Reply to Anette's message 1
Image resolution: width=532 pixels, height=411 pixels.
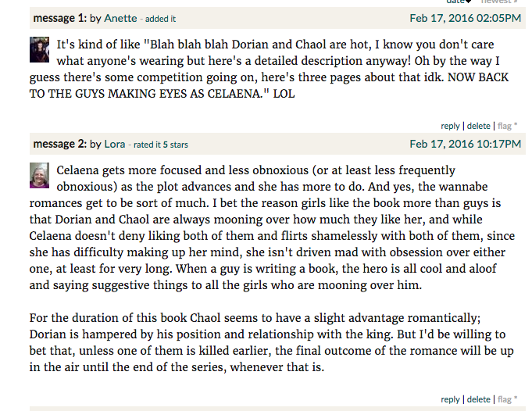click(x=450, y=125)
